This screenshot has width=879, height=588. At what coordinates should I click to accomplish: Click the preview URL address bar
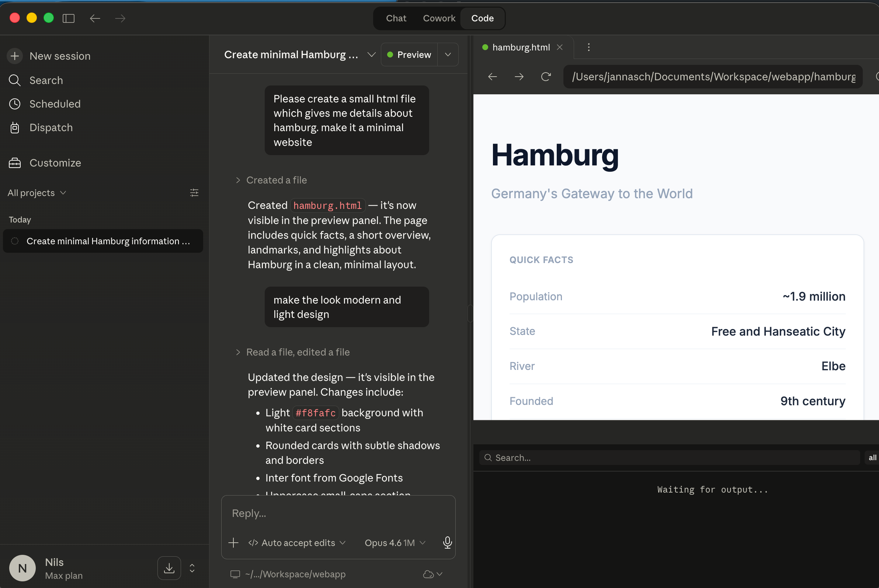click(713, 77)
